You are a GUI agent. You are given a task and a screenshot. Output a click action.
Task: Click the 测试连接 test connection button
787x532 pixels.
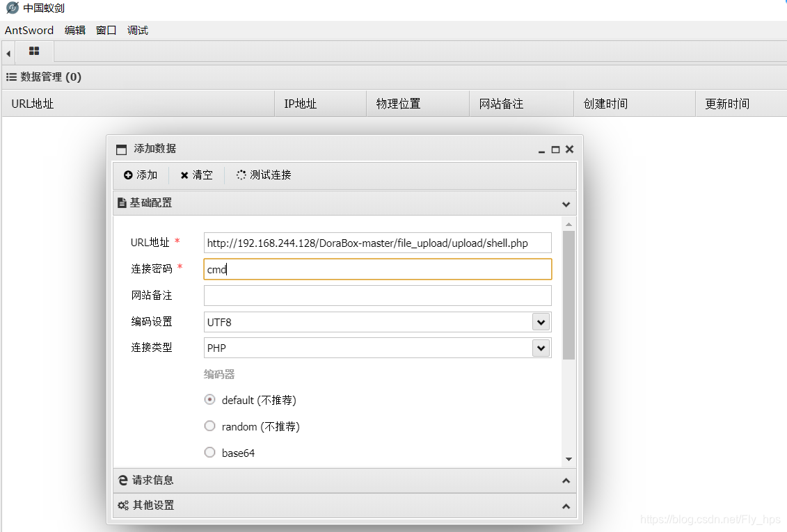[264, 175]
